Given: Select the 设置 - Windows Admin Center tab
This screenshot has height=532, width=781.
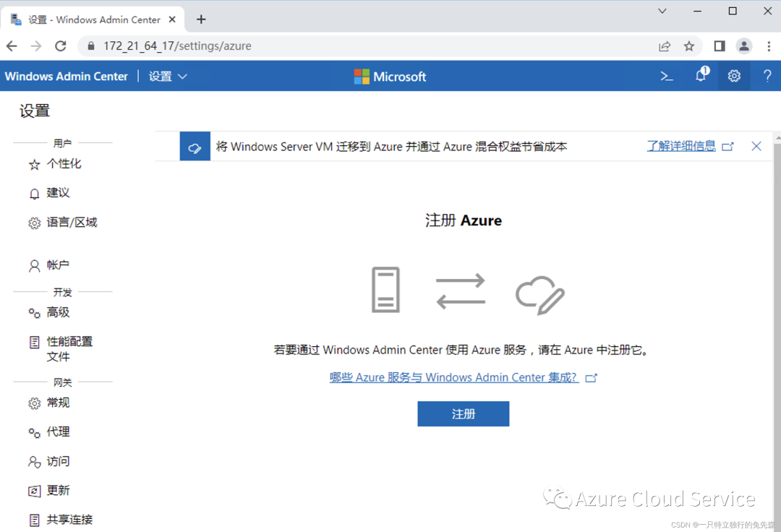Looking at the screenshot, I should [93, 20].
